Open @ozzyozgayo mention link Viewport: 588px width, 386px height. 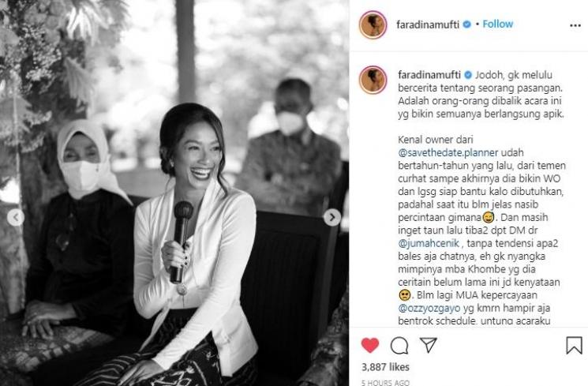(x=429, y=309)
